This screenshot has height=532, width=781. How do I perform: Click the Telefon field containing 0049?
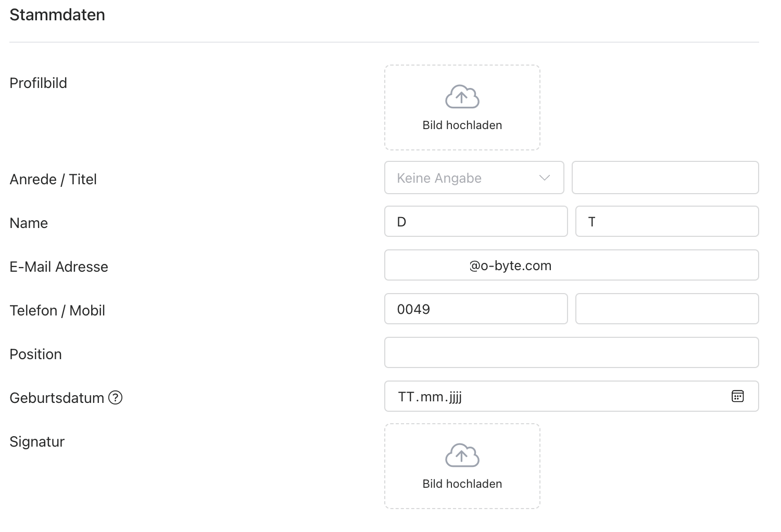(476, 309)
